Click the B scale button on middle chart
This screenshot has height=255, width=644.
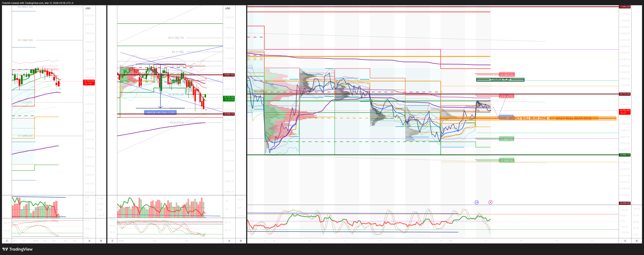[x=241, y=241]
